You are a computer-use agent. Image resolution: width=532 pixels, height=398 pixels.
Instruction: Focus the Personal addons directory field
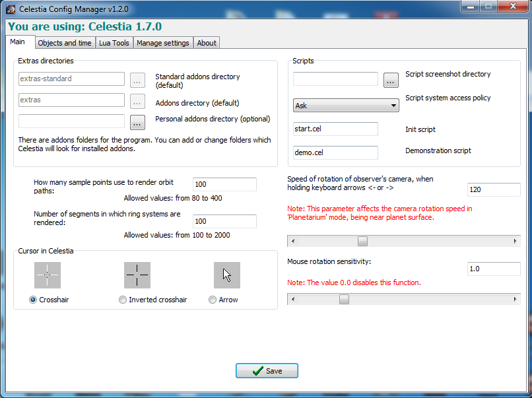click(x=71, y=121)
